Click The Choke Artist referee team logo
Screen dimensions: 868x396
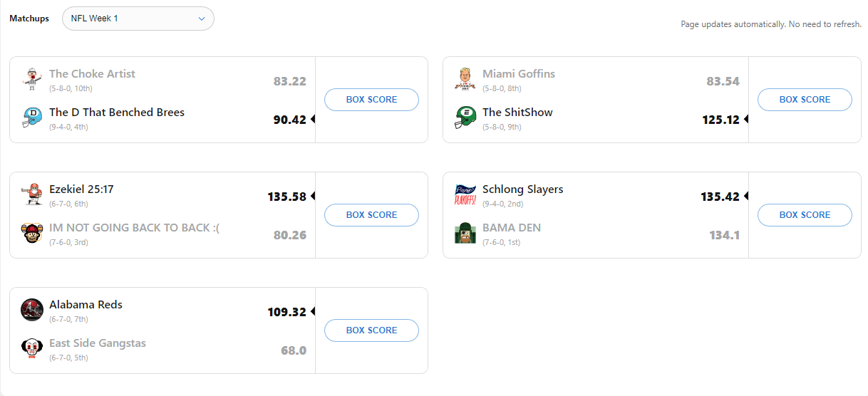(31, 78)
